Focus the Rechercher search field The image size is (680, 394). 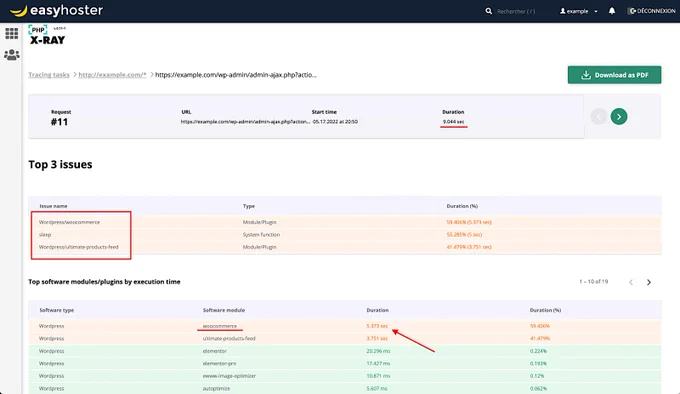[516, 11]
